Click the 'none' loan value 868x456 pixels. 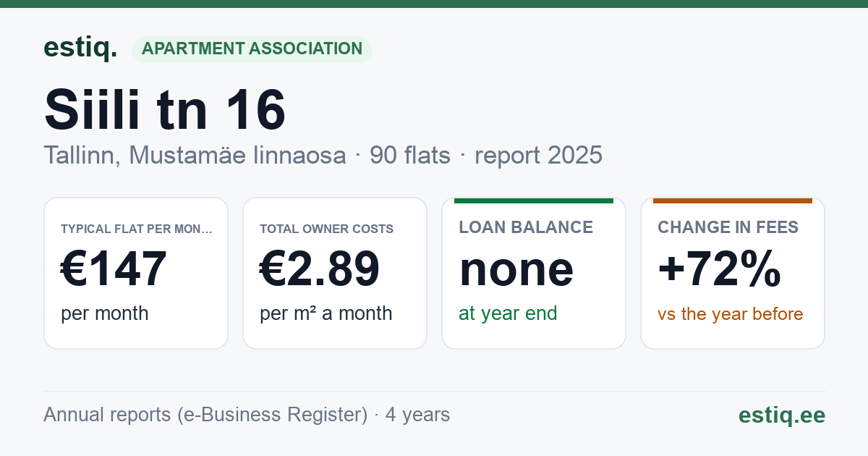(x=516, y=269)
